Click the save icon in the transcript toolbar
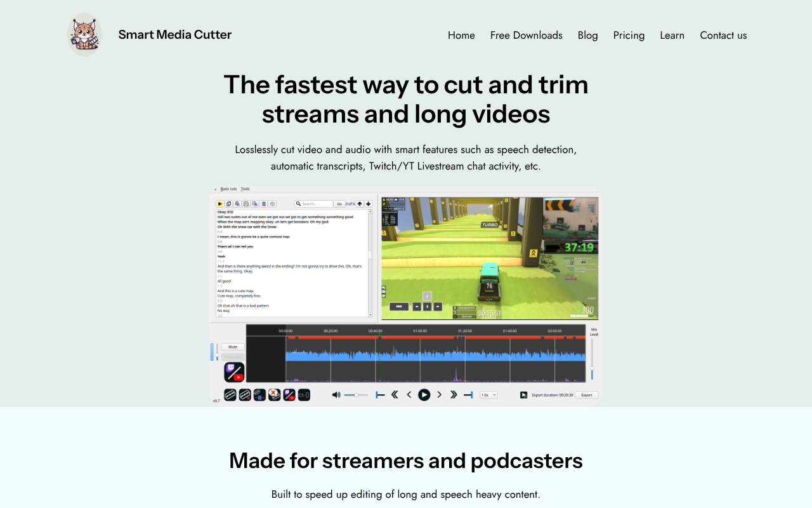The image size is (812, 508). pos(246,203)
